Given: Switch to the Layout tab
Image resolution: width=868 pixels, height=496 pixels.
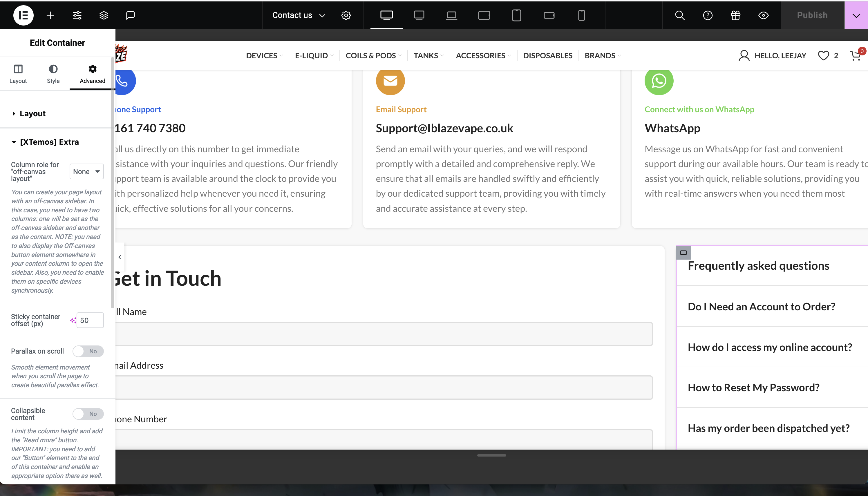Looking at the screenshot, I should (x=18, y=74).
